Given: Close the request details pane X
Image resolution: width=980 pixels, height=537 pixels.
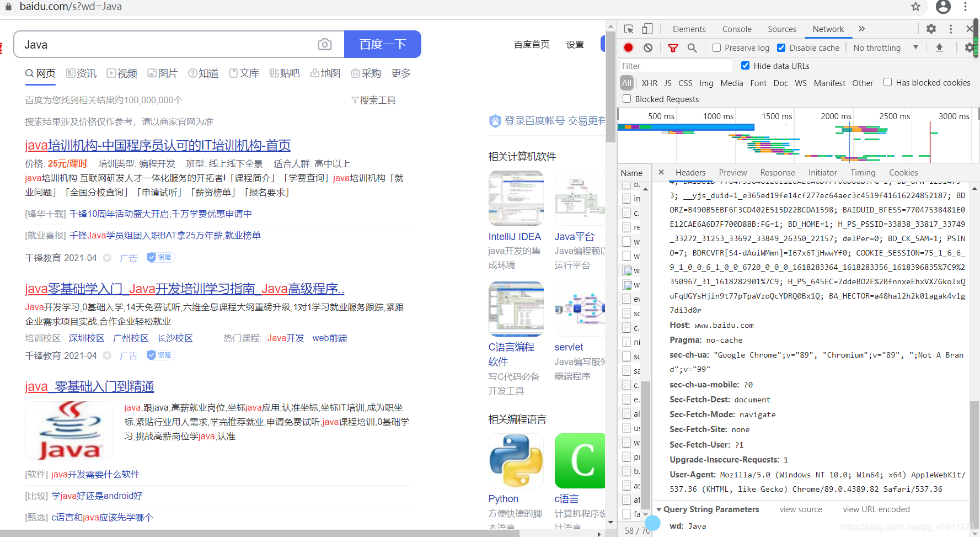Looking at the screenshot, I should (661, 172).
